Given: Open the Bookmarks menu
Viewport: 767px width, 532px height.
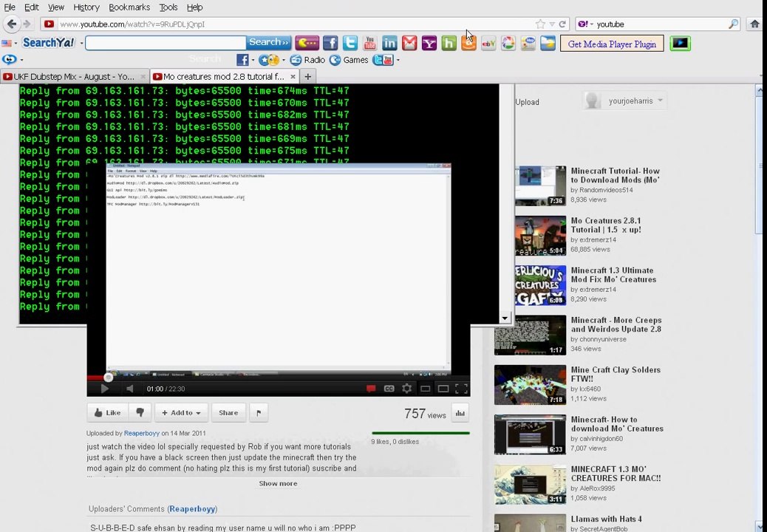Looking at the screenshot, I should [129, 7].
